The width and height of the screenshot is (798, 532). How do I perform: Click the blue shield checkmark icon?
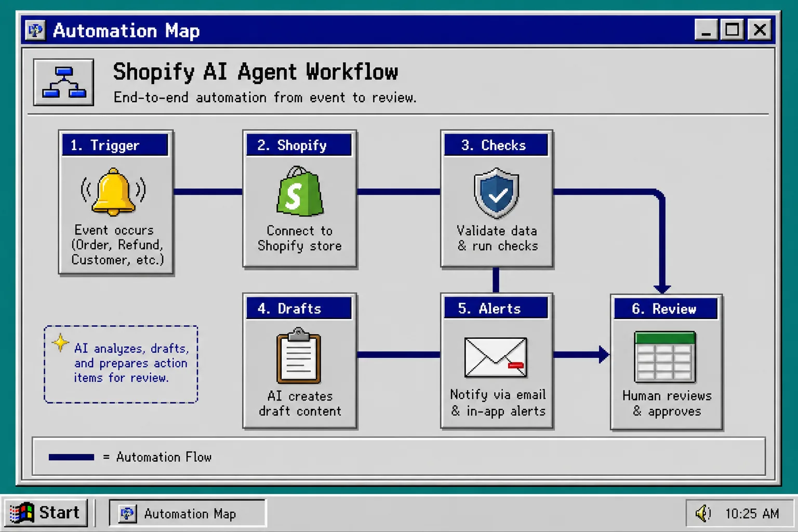pos(497,193)
